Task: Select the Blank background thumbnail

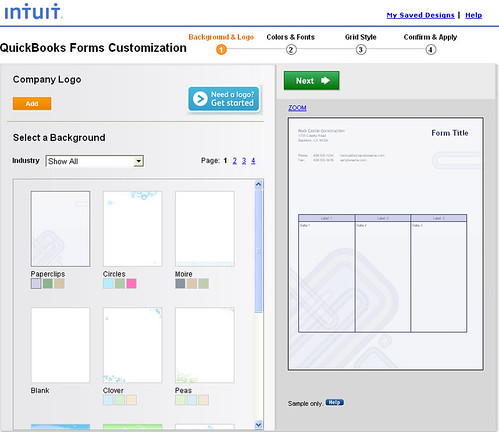Action: point(60,345)
